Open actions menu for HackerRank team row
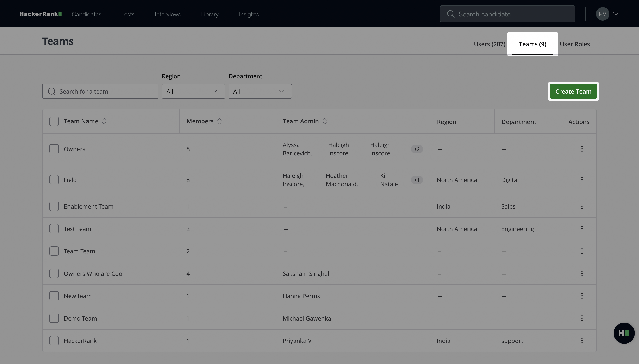The image size is (639, 364). (582, 341)
